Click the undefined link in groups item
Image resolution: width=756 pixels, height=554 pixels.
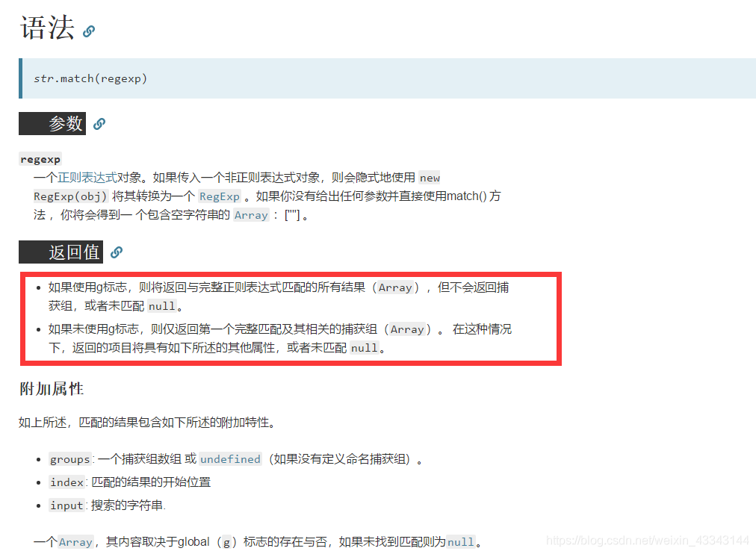coord(230,459)
